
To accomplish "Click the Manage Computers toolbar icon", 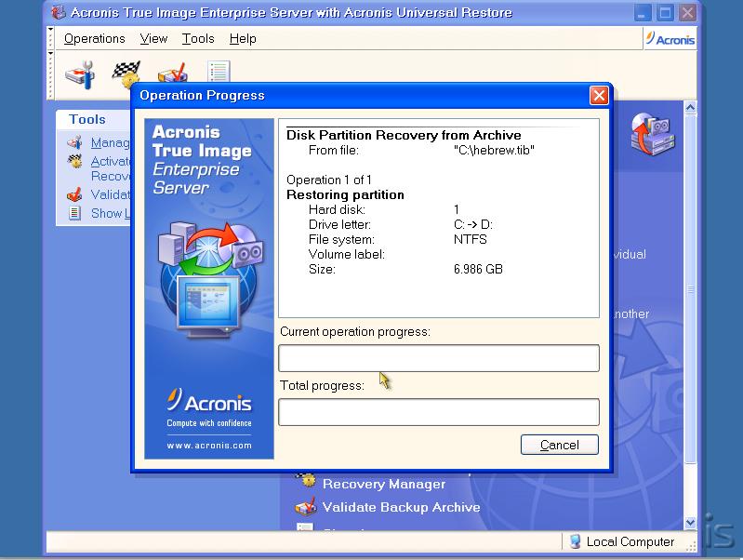I will coord(79,73).
